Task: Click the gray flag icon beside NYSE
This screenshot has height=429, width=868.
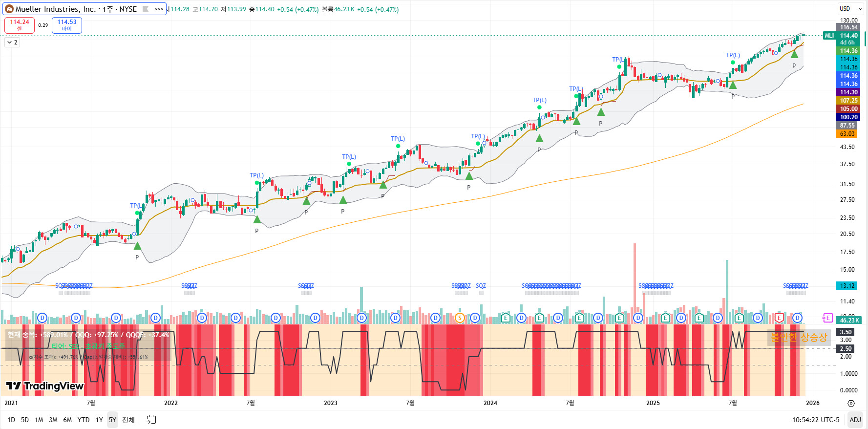Action: [x=146, y=9]
